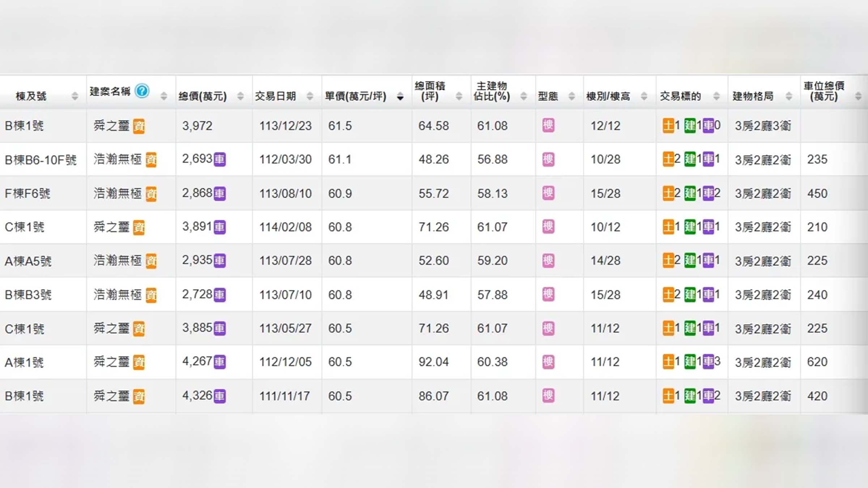Click orange 資 badge in A棟A5號 row
The height and width of the screenshot is (488, 868).
[x=151, y=261]
